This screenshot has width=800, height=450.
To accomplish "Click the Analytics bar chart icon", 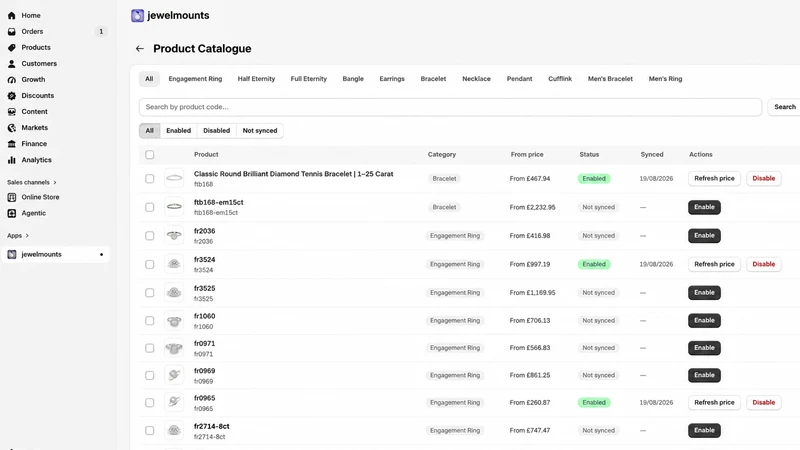I will pos(12,160).
